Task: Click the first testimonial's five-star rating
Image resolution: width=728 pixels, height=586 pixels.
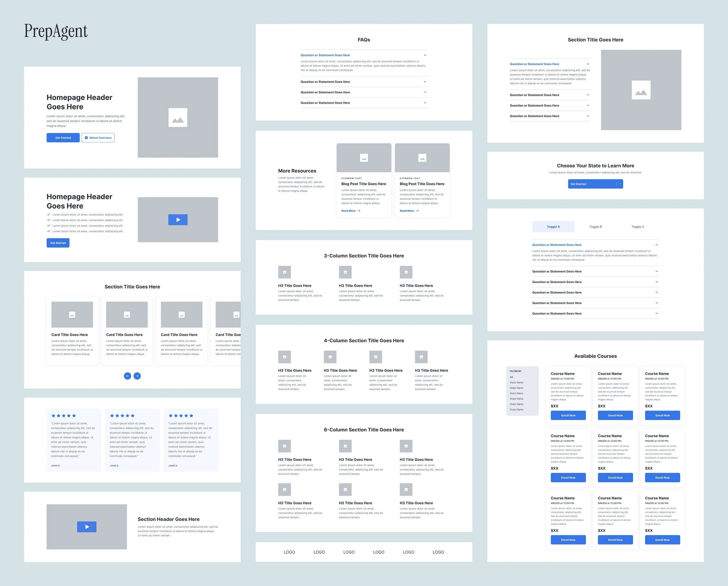Action: coord(63,415)
